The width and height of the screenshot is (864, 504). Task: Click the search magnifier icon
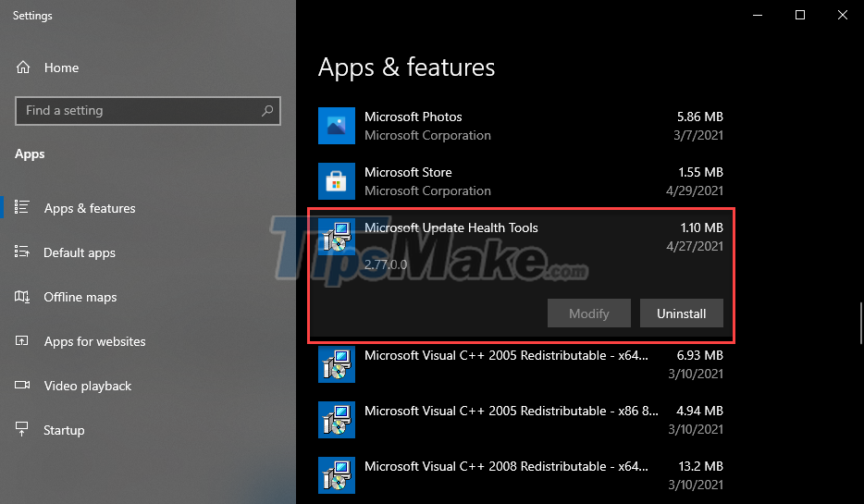pyautogui.click(x=267, y=111)
